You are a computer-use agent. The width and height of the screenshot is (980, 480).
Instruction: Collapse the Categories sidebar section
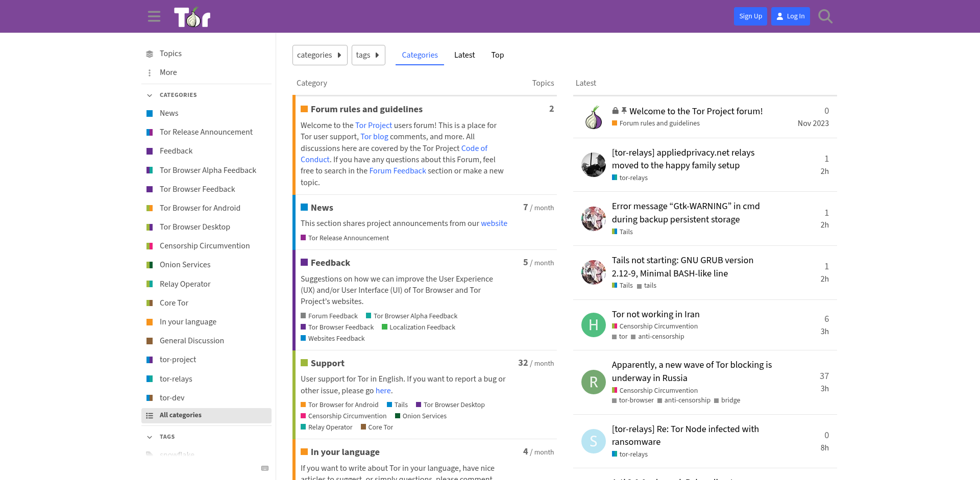(150, 95)
